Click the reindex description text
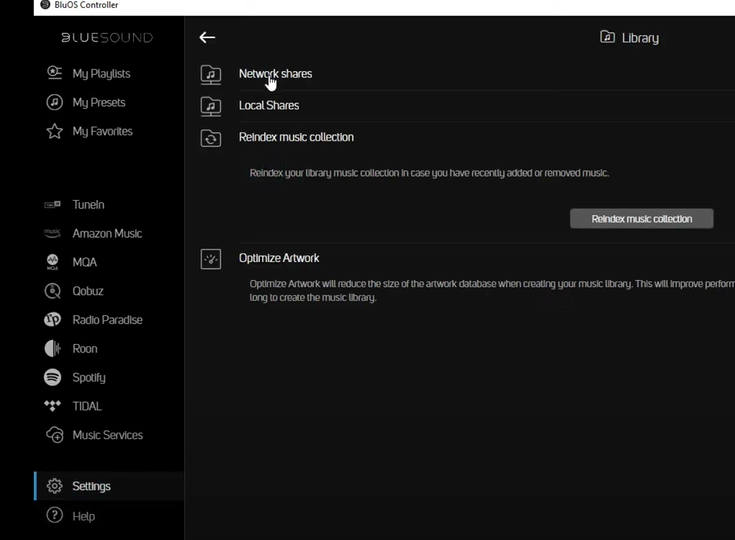This screenshot has width=735, height=540. pyautogui.click(x=429, y=173)
